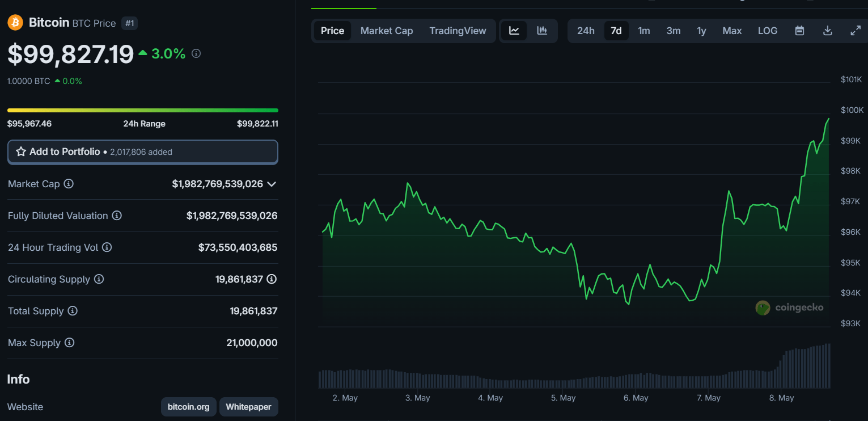Set chart range to 1y
Image resolution: width=868 pixels, height=421 pixels.
(702, 31)
